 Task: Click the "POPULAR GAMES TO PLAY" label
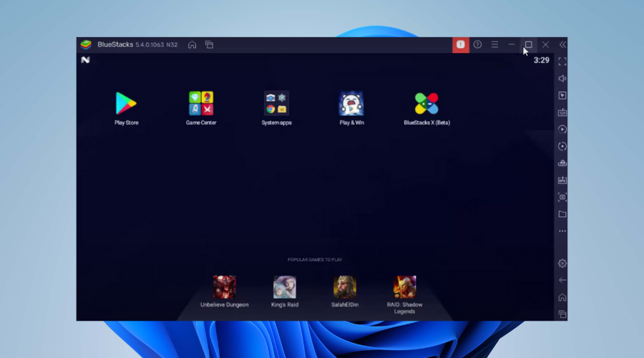pos(315,260)
